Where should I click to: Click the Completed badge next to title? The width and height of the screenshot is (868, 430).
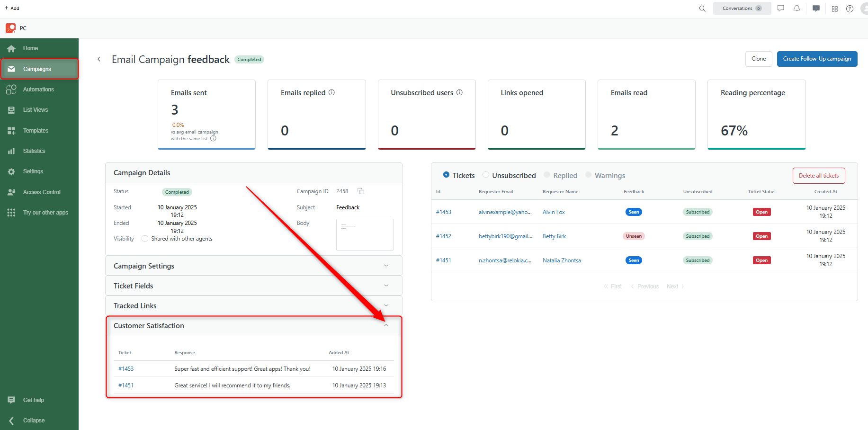[249, 60]
